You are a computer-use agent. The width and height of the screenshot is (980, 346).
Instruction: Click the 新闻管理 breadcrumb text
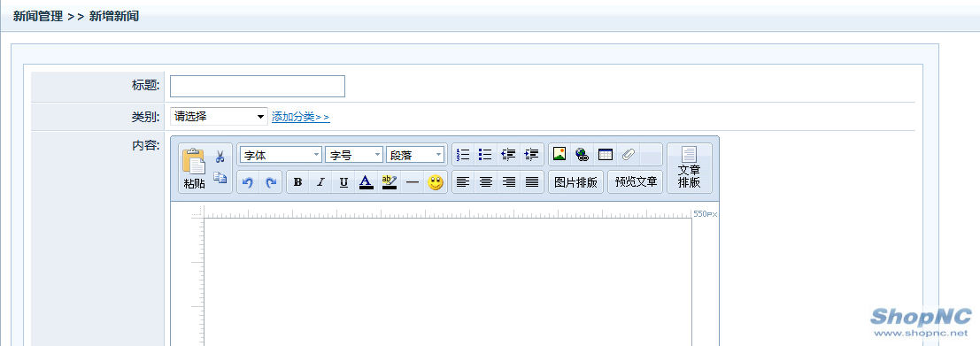(x=38, y=17)
